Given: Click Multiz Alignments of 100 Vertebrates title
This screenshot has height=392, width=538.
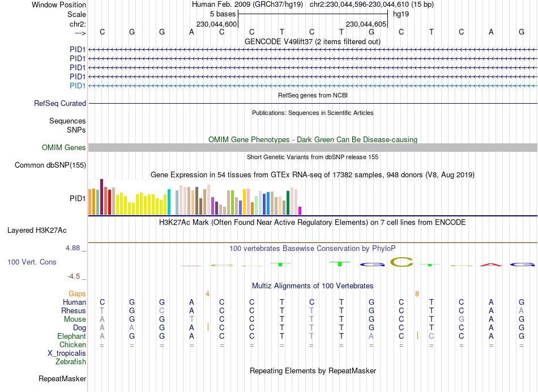Looking at the screenshot, I should point(313,286).
